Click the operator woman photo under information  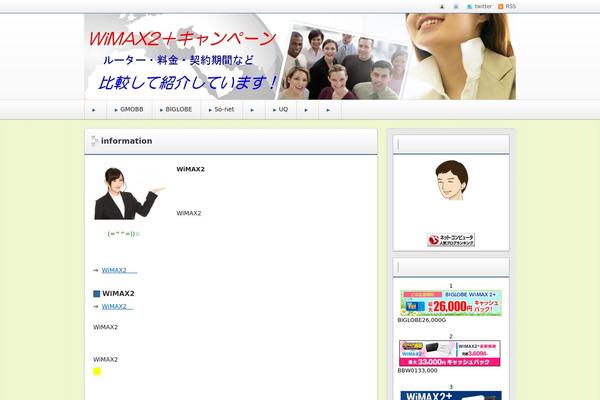[129, 194]
